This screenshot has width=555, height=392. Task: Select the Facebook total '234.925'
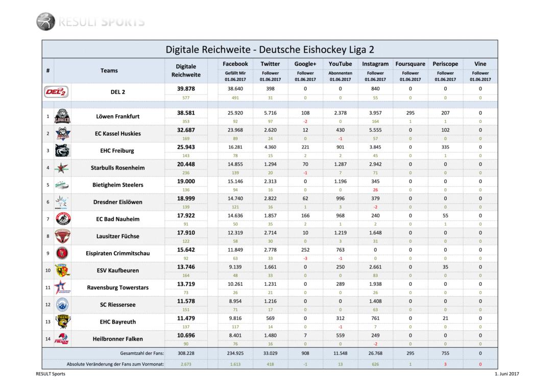[x=235, y=353]
